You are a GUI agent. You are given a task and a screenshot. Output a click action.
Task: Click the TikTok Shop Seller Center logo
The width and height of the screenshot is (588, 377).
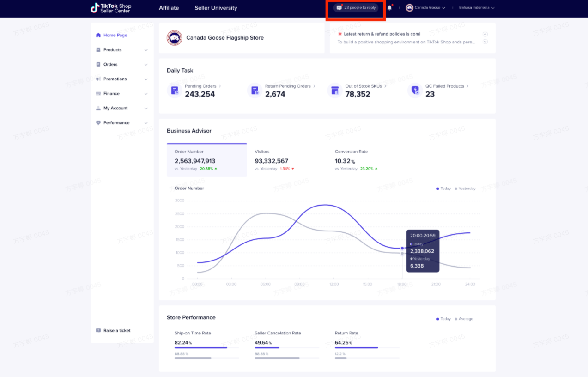[111, 8]
